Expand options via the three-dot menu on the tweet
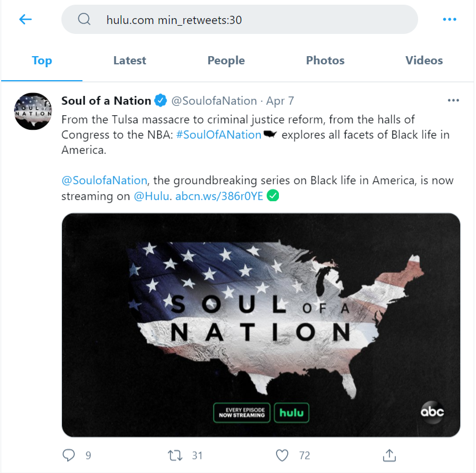This screenshot has height=473, width=476. tap(453, 100)
